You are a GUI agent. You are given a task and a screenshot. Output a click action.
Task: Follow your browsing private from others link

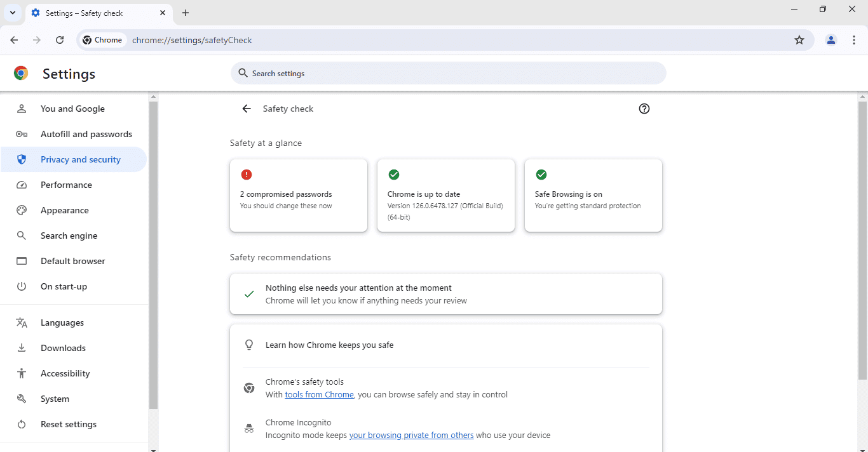pyautogui.click(x=411, y=435)
